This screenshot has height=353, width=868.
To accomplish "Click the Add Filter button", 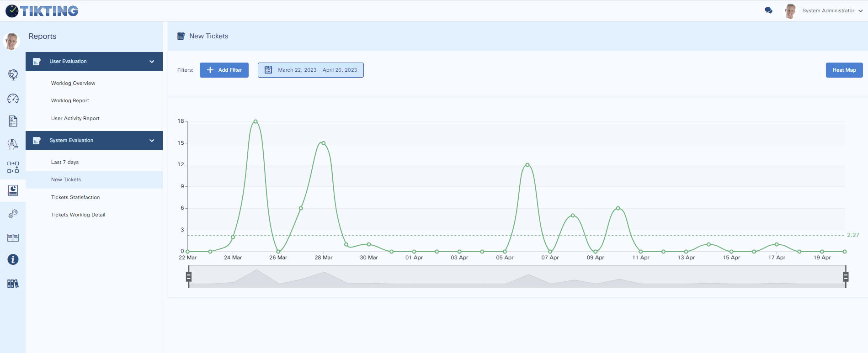I will click(224, 70).
